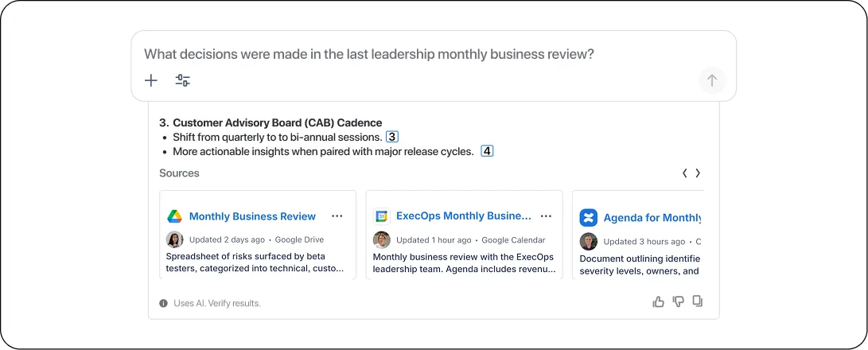Screen dimensions: 868x350
Task: Open more options for Monthly Business Review
Action: pos(337,216)
